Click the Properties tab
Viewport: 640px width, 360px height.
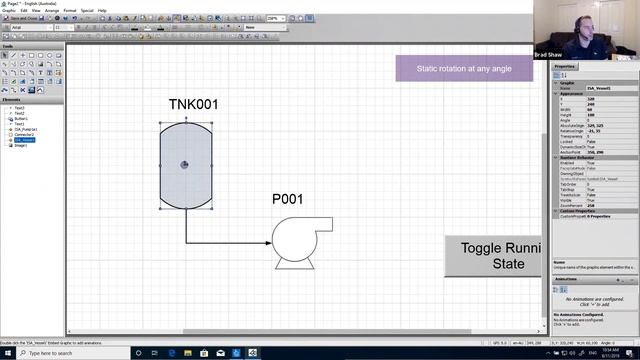565,67
